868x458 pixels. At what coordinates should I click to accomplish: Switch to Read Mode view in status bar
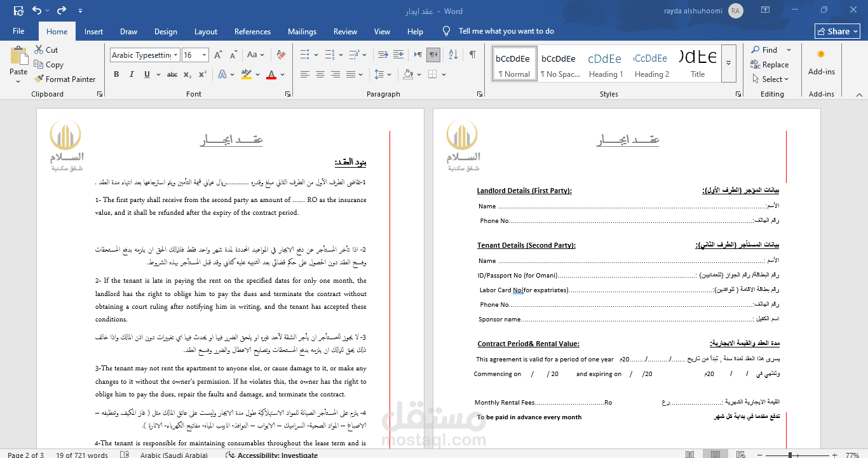[x=690, y=455]
